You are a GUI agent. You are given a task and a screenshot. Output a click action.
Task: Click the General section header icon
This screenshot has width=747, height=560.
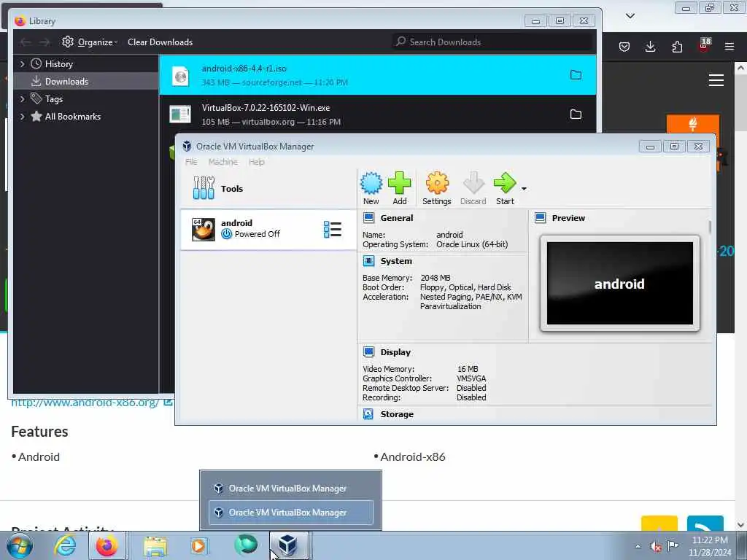coord(368,218)
